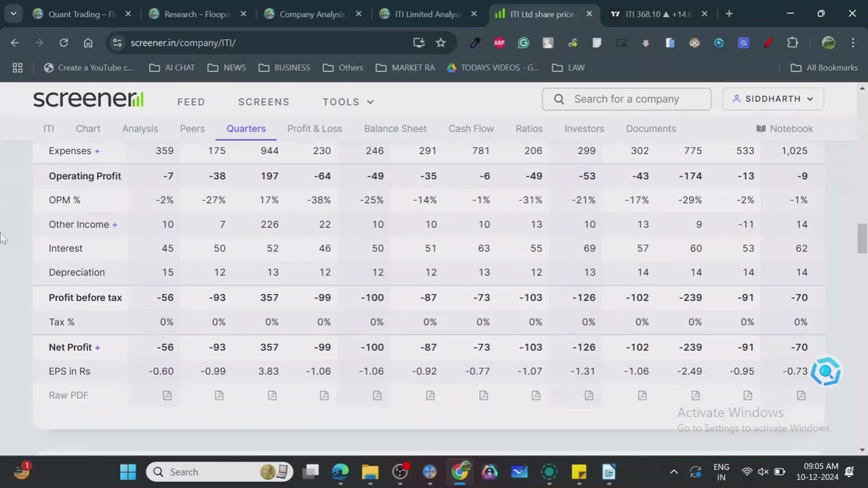Viewport: 868px width, 488px height.
Task: Jump to the Chart section
Action: [x=88, y=129]
